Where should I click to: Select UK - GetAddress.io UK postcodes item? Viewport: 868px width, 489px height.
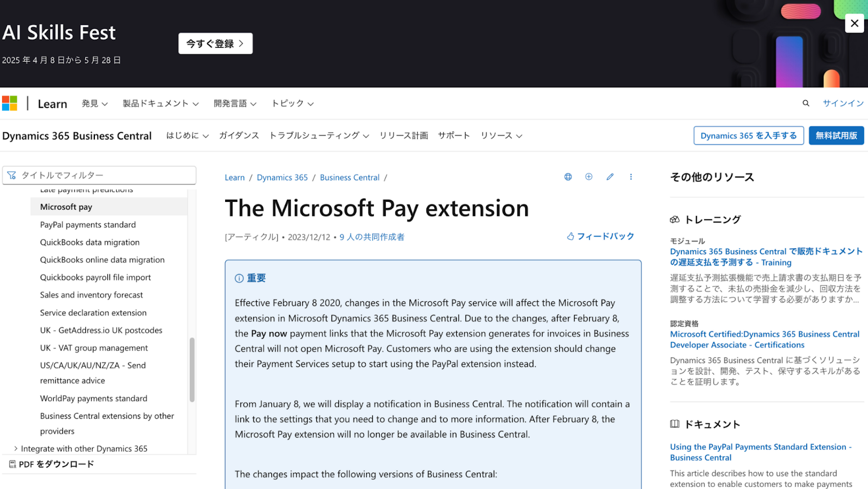101,331
